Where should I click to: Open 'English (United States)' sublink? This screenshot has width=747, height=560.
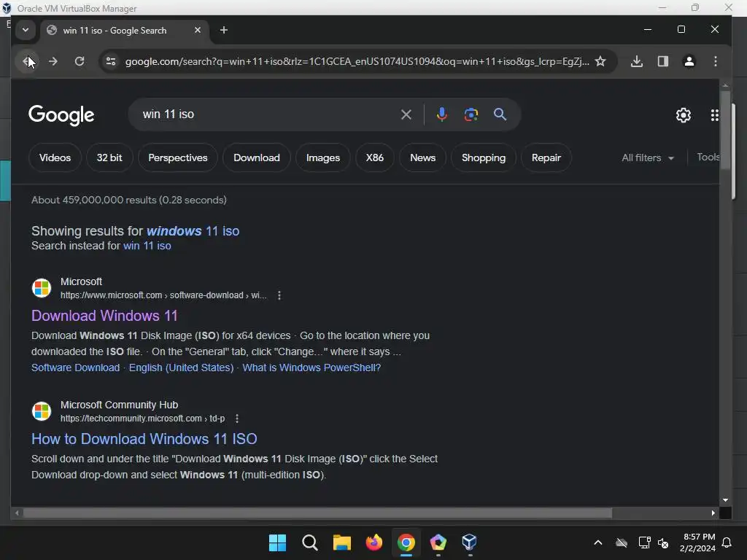click(x=182, y=367)
